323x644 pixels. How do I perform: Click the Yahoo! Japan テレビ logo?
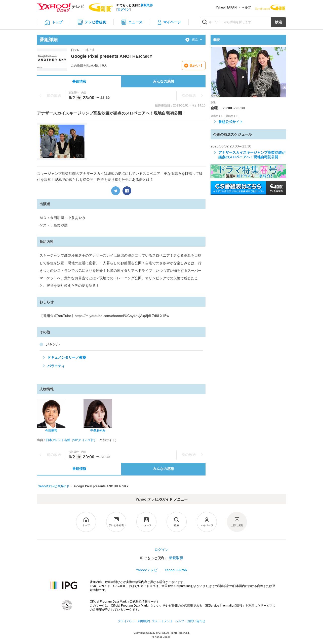pyautogui.click(x=61, y=7)
